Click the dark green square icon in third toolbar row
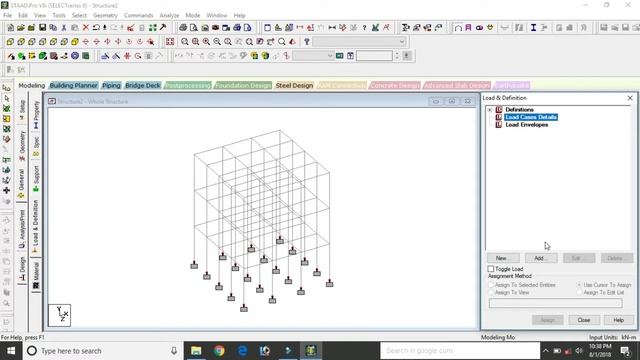The image size is (640, 360). coord(86,56)
